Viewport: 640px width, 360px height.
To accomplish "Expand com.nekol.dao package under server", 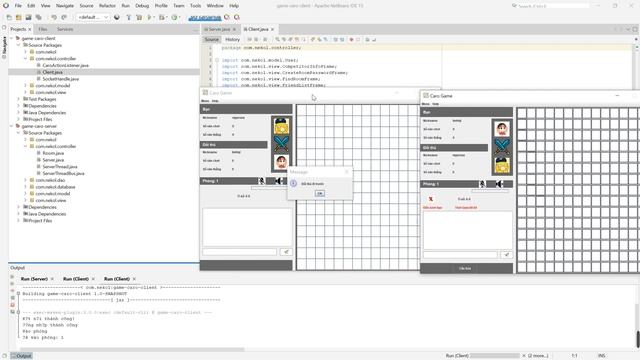I will 25,180.
